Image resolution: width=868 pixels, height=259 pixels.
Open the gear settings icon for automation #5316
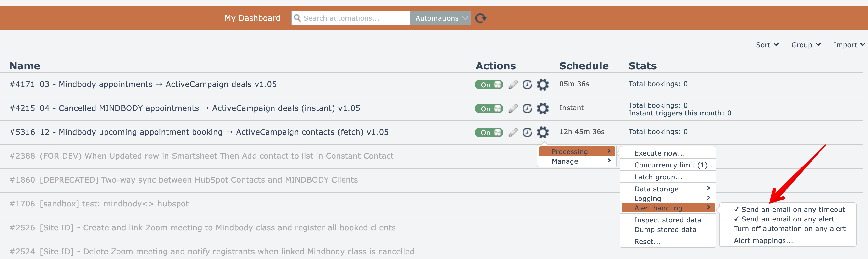pos(543,132)
